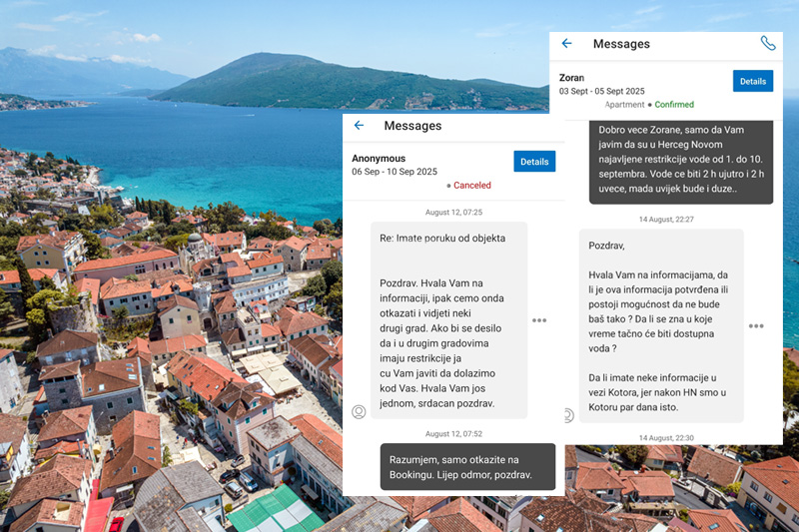This screenshot has height=532, width=799.
Task: Open Details for the Anonymous reservation
Action: [x=534, y=162]
